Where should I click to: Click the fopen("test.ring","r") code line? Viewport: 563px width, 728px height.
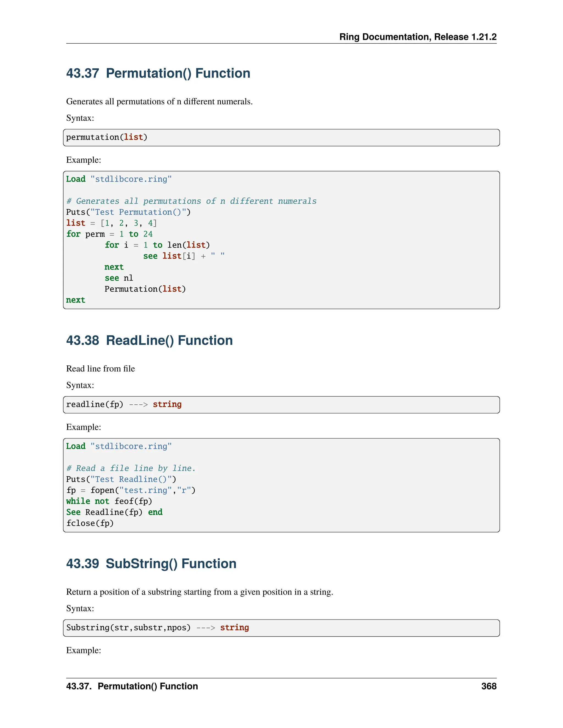131,490
